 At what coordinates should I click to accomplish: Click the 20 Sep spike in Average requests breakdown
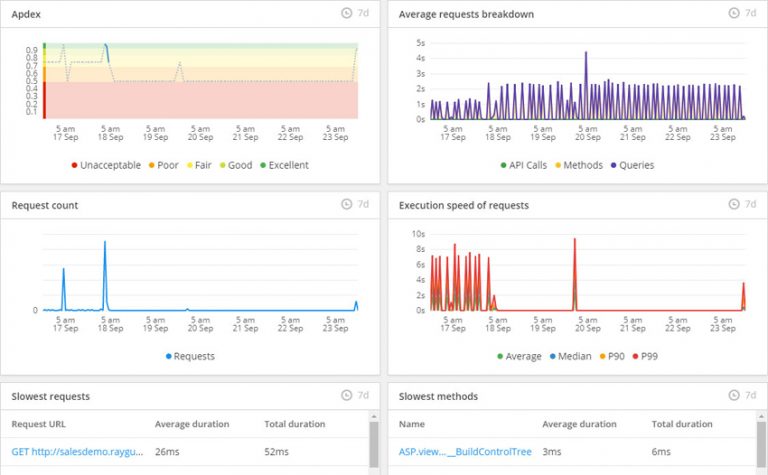tap(586, 53)
